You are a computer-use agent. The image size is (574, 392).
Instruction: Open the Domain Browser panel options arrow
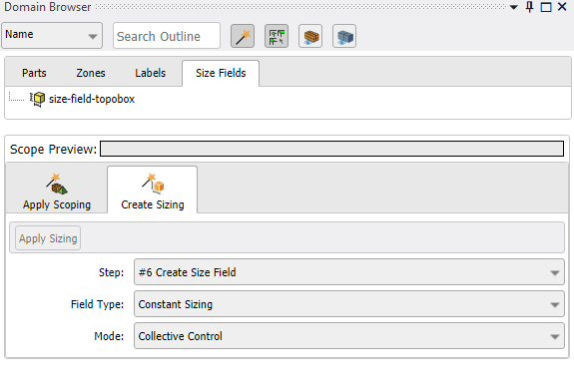pyautogui.click(x=513, y=7)
